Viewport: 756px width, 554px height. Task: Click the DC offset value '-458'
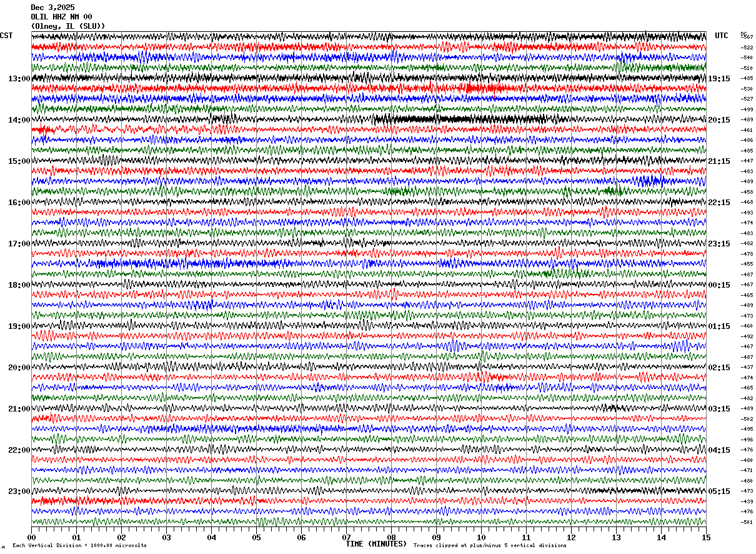(x=747, y=192)
